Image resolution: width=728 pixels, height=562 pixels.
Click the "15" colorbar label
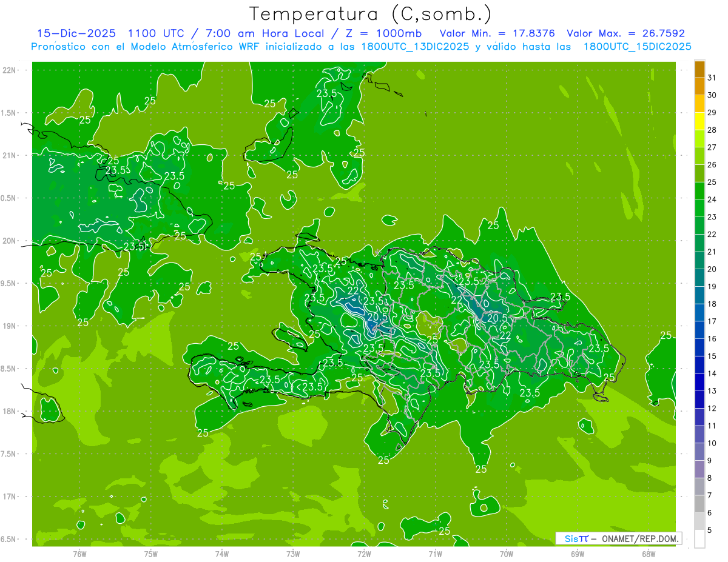(x=712, y=356)
